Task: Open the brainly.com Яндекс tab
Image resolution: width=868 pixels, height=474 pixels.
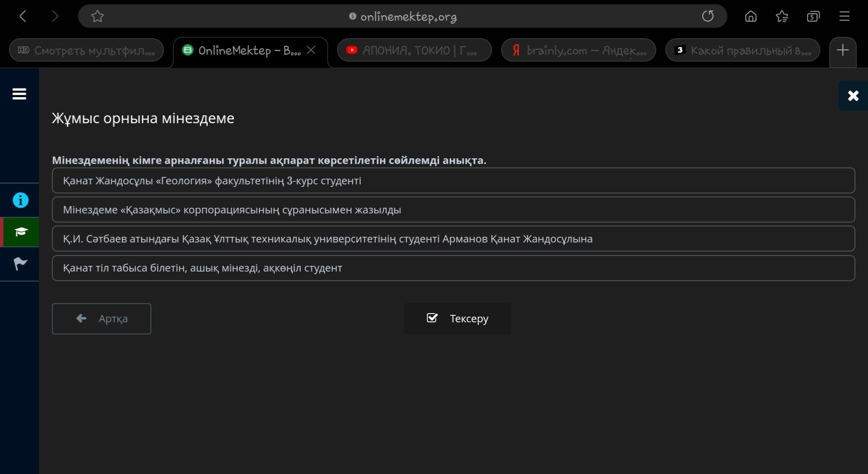Action: tap(578, 51)
